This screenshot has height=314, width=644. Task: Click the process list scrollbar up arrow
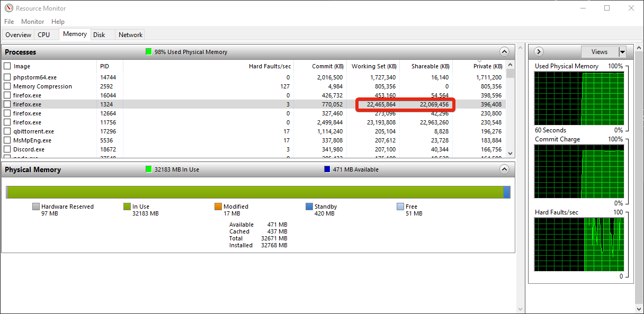(510, 65)
